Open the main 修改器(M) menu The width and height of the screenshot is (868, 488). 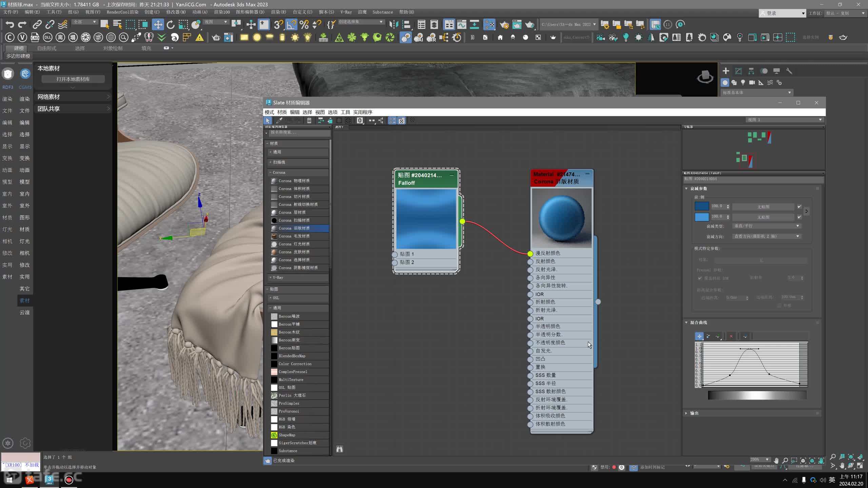176,12
